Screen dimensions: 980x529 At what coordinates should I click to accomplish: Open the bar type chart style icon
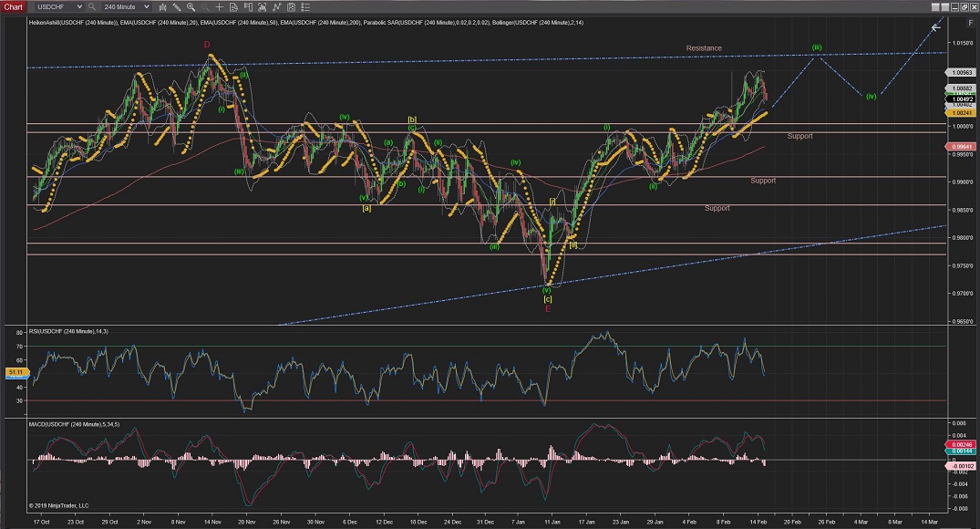click(x=162, y=7)
